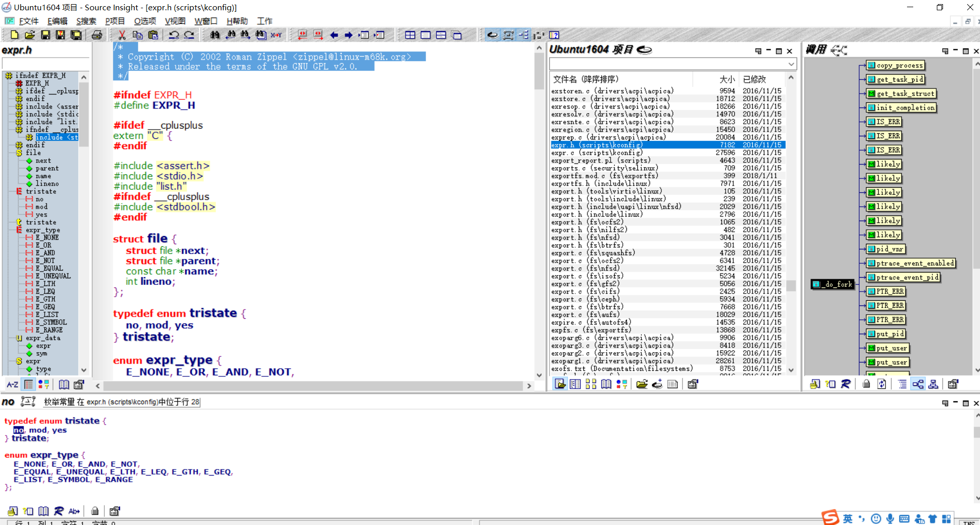
Task: Activate context help with the question-mark arrow icon
Action: pos(555,35)
